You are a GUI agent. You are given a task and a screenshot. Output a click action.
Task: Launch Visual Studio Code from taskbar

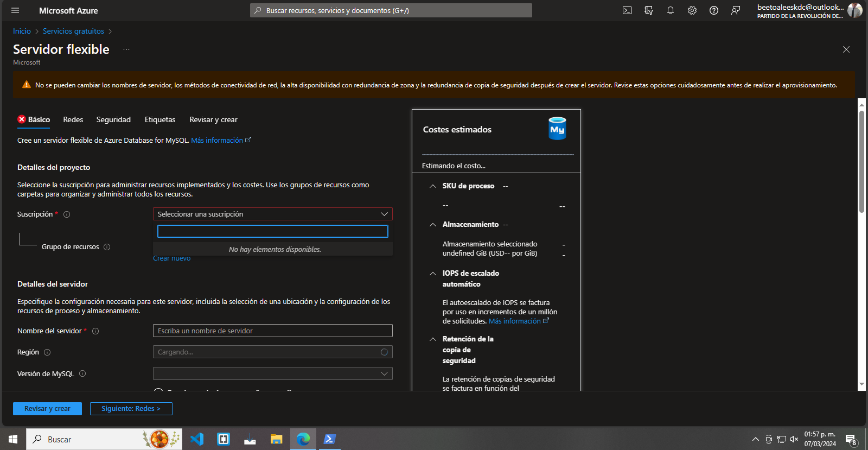[197, 439]
